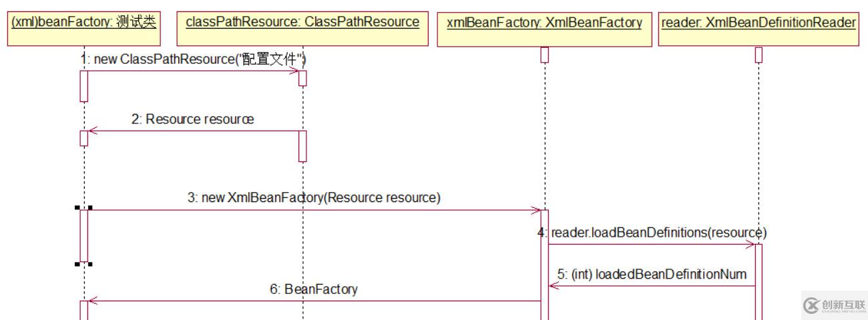The image size is (868, 320).
Task: Click the small activation box below reader header
Action: click(758, 55)
